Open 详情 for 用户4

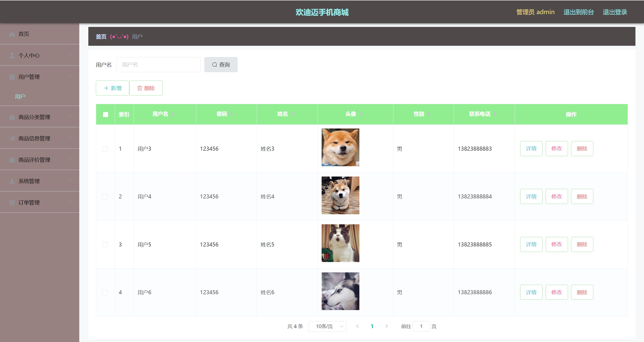531,196
